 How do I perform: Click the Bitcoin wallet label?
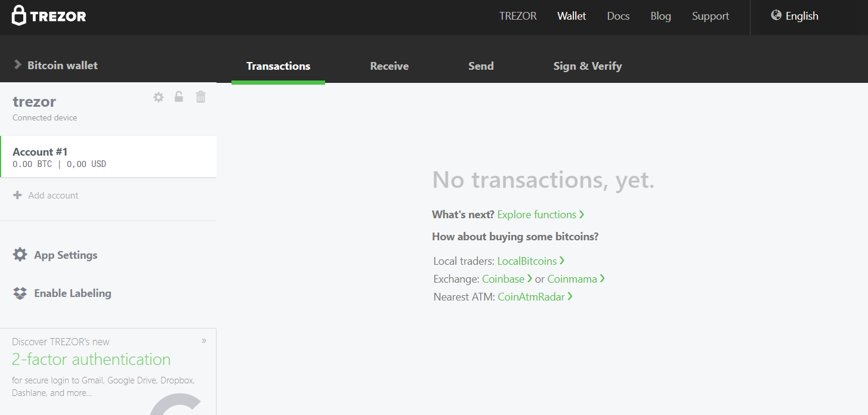63,66
